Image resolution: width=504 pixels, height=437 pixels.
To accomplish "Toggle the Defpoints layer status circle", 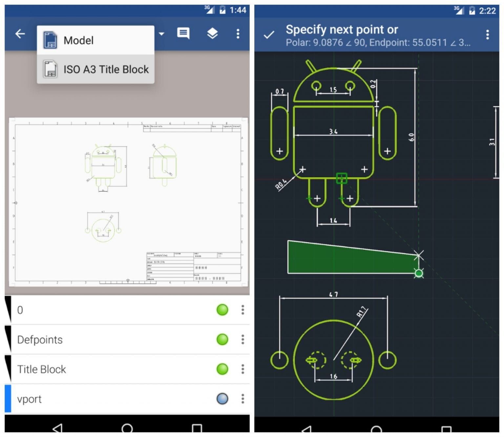I will [x=222, y=340].
